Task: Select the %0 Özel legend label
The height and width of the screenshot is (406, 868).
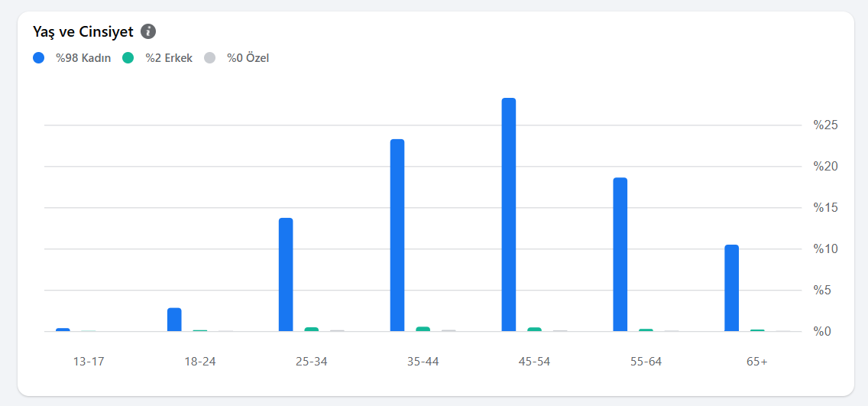Action: click(x=248, y=57)
